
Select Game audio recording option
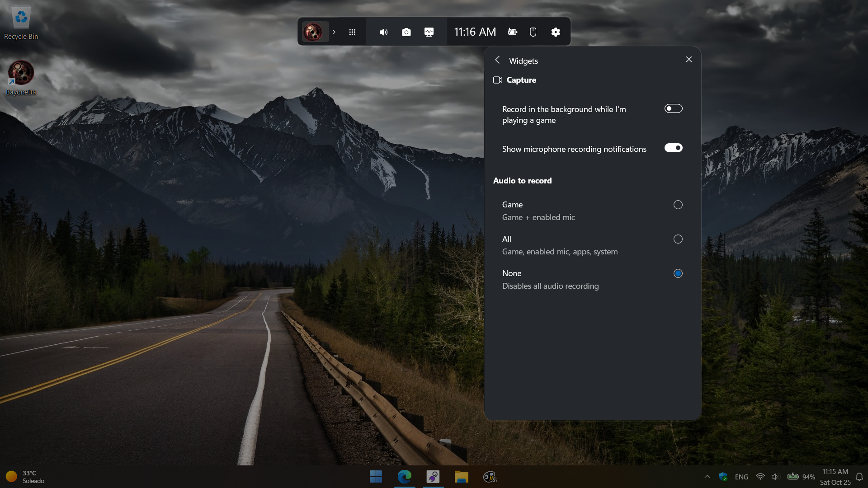pyautogui.click(x=678, y=205)
